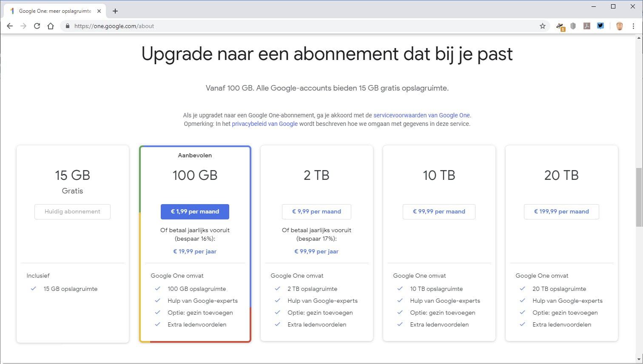Open the servicevoorwaarden van Google One link

click(x=421, y=115)
